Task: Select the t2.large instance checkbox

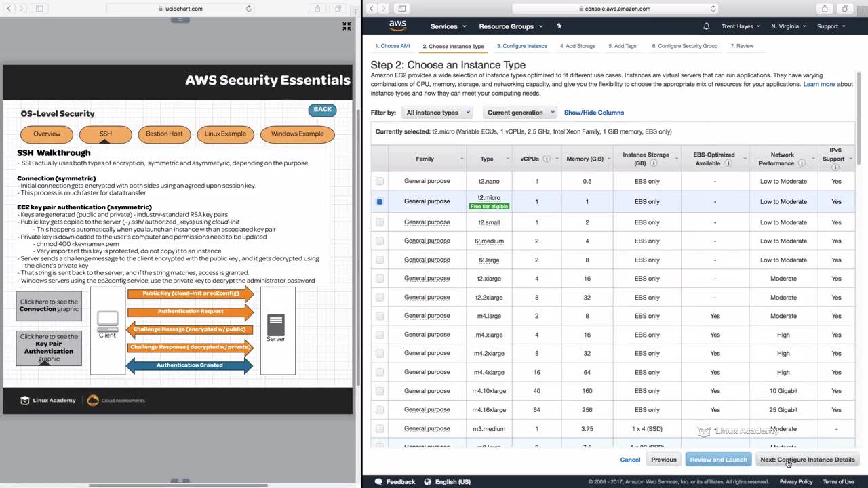Action: pos(380,260)
